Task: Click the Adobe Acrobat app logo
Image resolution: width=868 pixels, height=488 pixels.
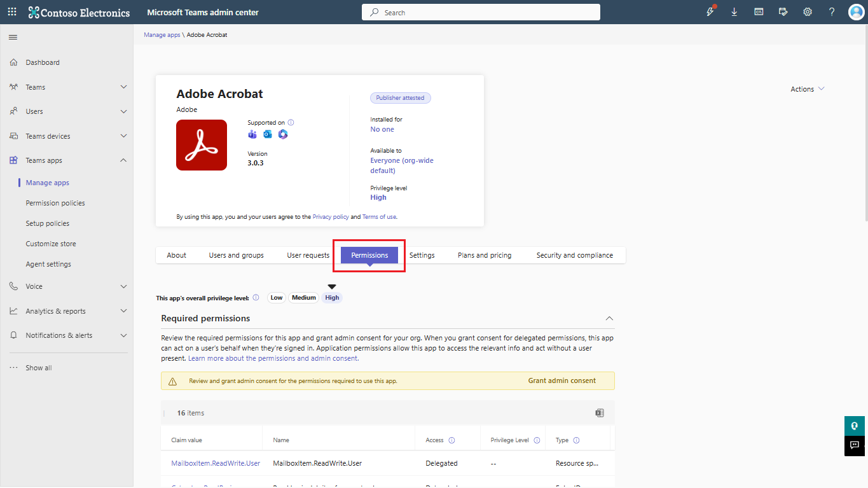Action: point(202,145)
